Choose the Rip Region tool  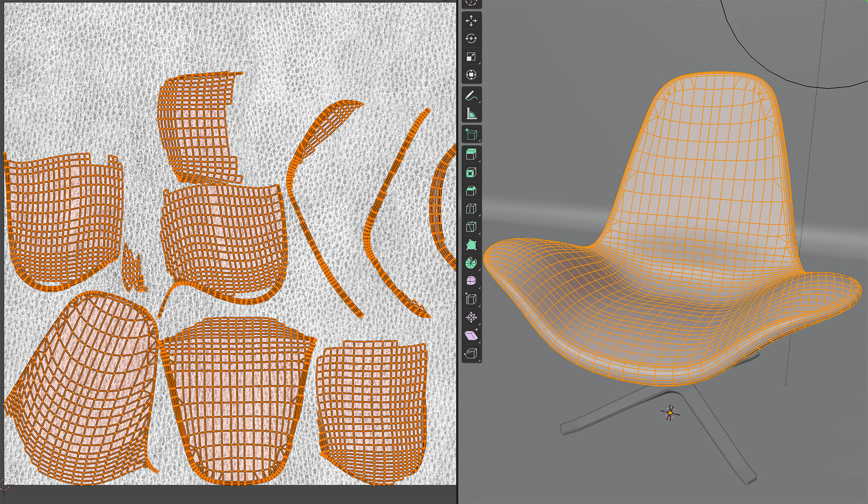(471, 353)
